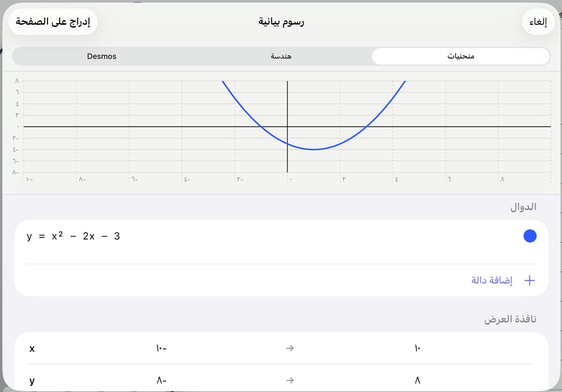Tap the blue function color dot
The image size is (562, 392).
tap(530, 236)
